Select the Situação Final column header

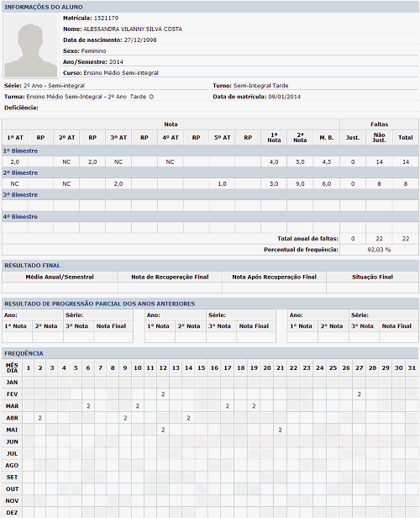pyautogui.click(x=372, y=277)
